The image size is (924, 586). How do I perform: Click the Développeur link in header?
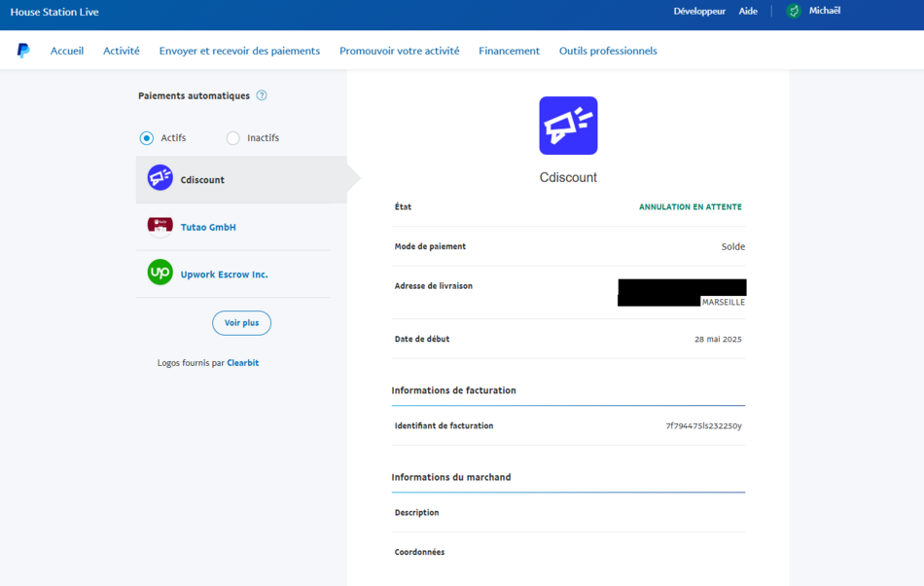click(x=699, y=12)
